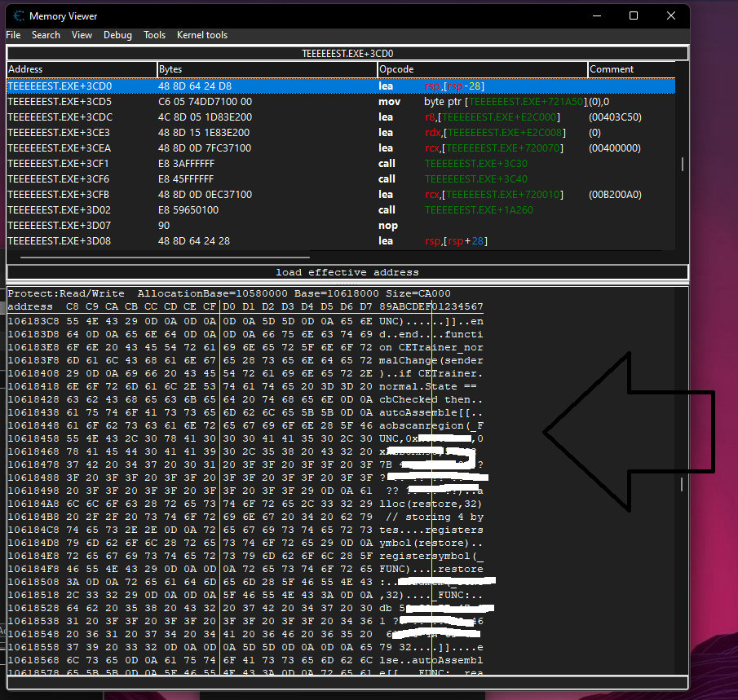
Task: Select the TEEEEEEST.EXE+3CDC lea r8 row
Action: (341, 117)
